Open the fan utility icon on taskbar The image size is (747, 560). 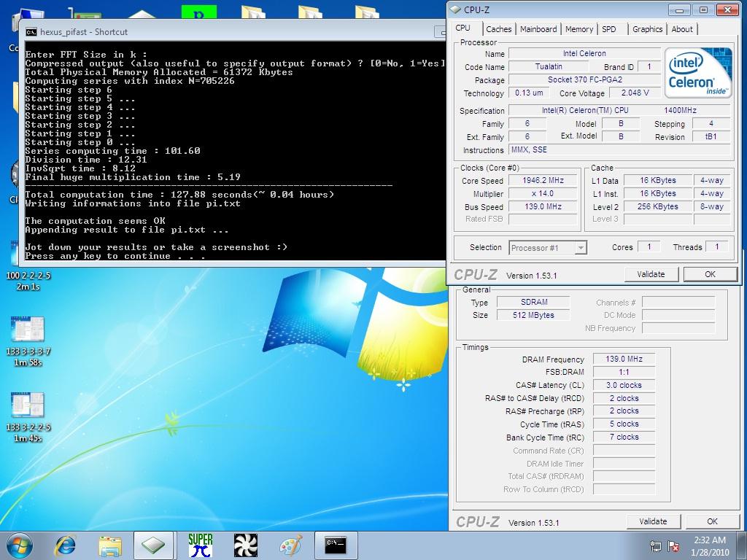click(246, 545)
